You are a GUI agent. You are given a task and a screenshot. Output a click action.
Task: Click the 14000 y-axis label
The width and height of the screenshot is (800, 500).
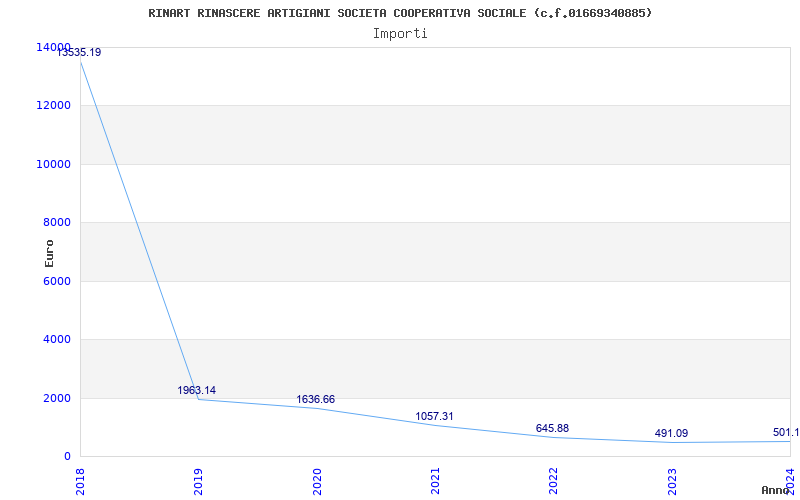pyautogui.click(x=53, y=47)
